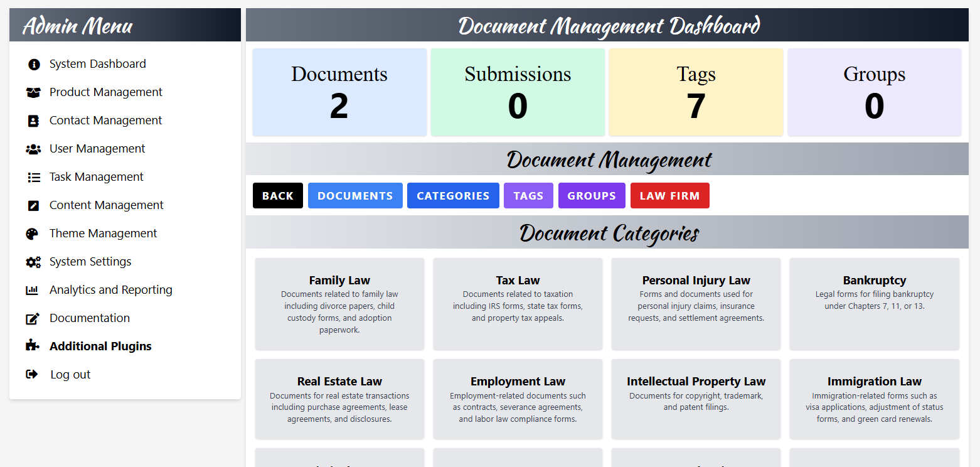
Task: Click the GROUPS button
Action: pyautogui.click(x=592, y=196)
